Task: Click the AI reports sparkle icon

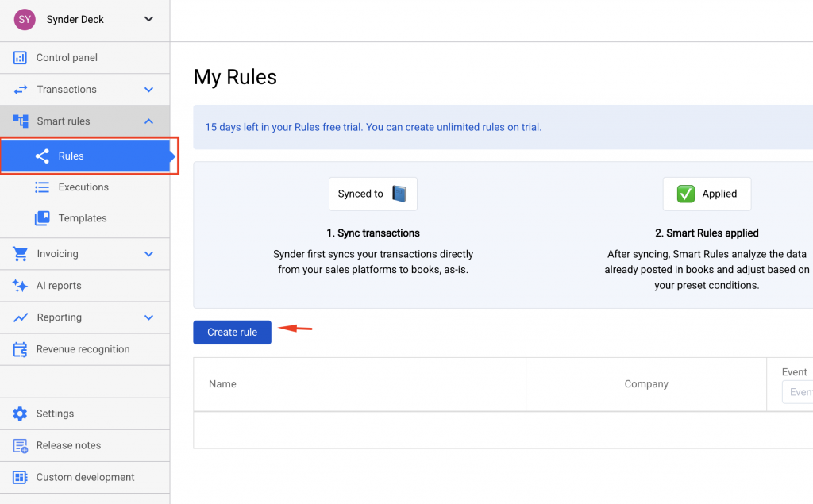Action: (x=21, y=286)
